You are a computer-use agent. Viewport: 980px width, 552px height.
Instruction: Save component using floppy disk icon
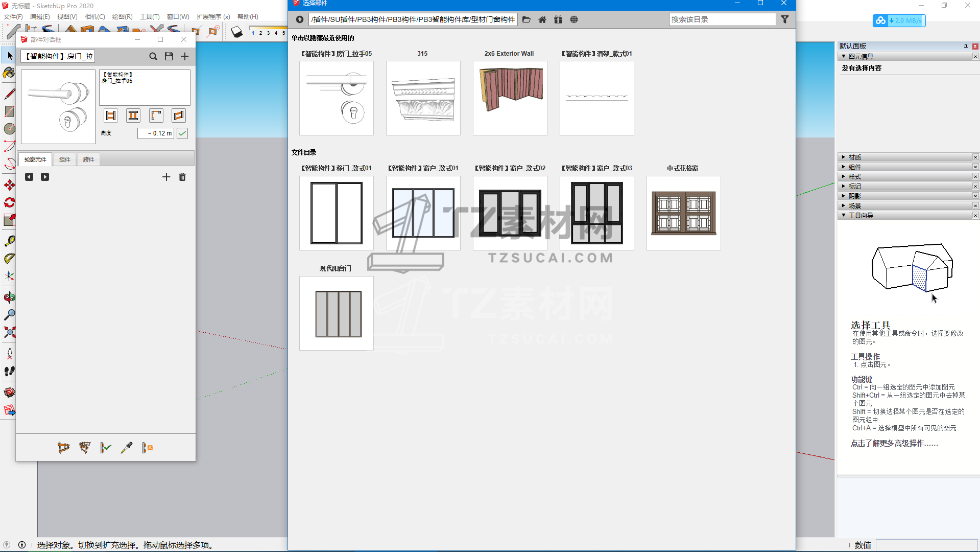[x=169, y=56]
